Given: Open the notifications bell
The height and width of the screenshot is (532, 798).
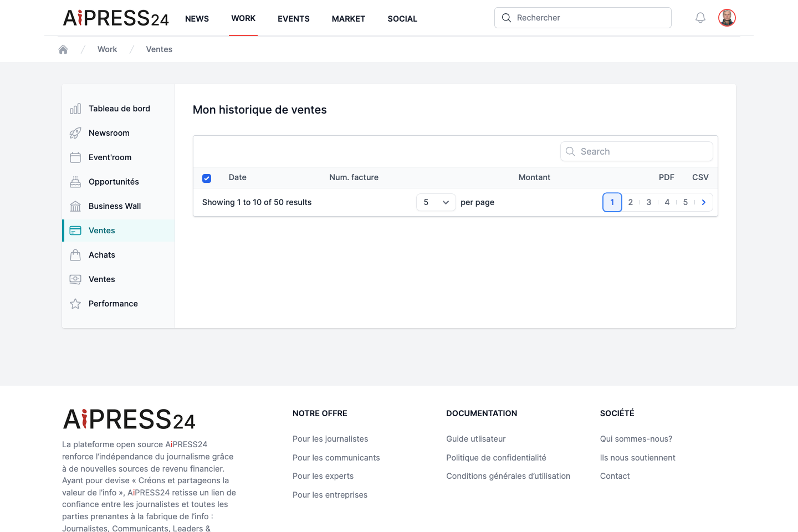Looking at the screenshot, I should [x=700, y=18].
